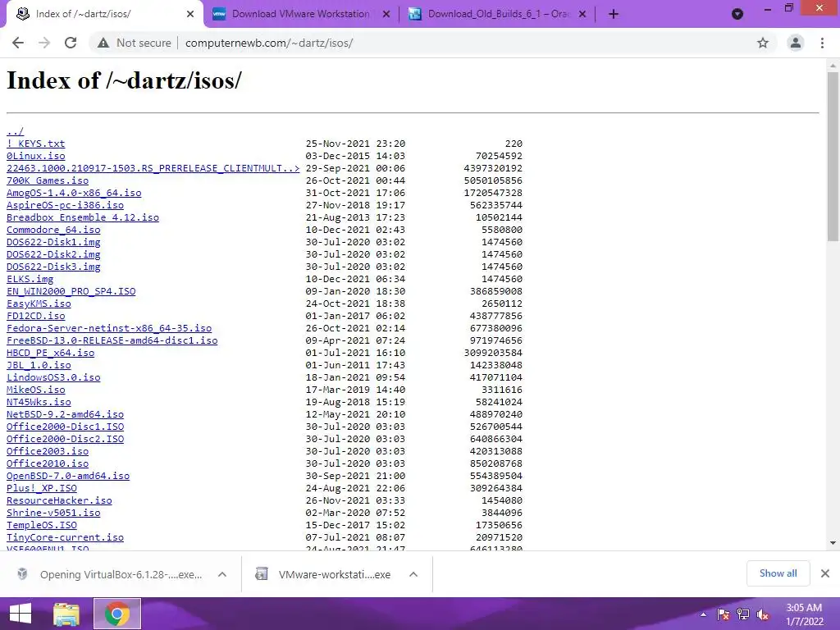Download FreeBSD-13.0-RELEASE-amd64-disc1.iso
840x630 pixels.
(x=112, y=340)
